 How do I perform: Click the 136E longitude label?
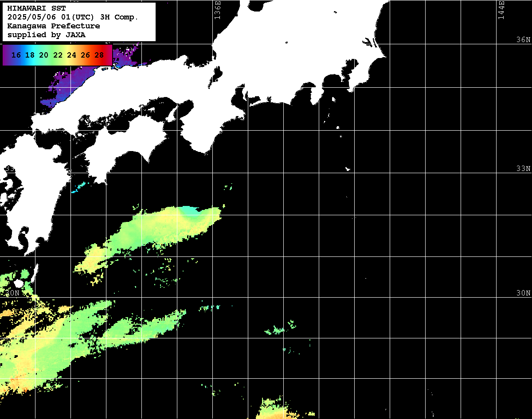pyautogui.click(x=217, y=10)
